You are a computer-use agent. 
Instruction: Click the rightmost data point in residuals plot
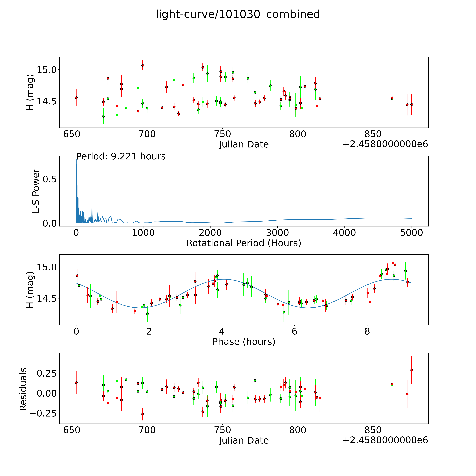point(411,370)
